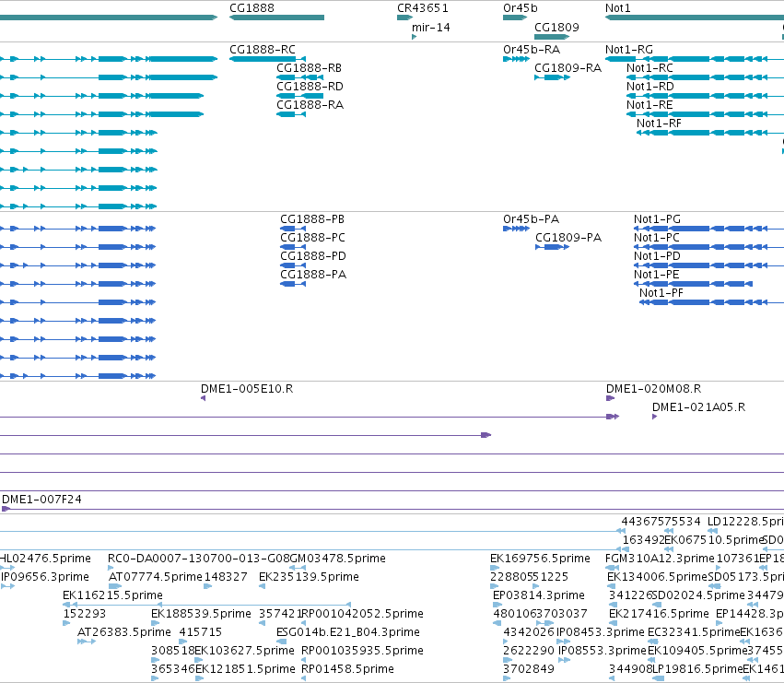784x683 pixels.
Task: Select transcript CG1888-RC
Action: click(267, 59)
